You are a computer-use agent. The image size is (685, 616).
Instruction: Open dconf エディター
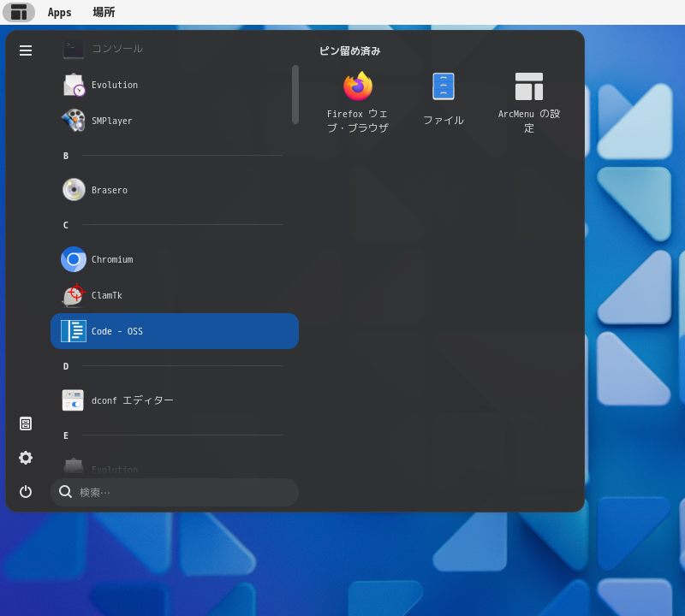[x=175, y=400]
